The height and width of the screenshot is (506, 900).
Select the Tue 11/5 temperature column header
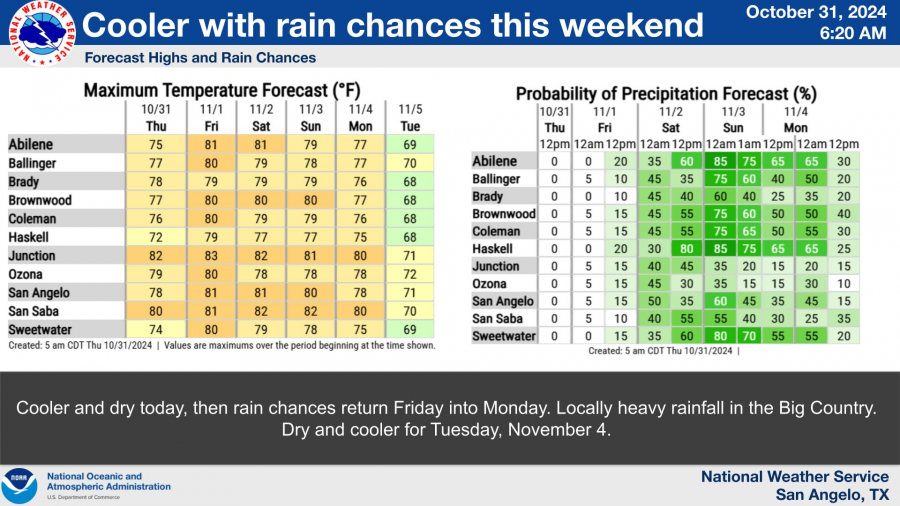(x=410, y=117)
